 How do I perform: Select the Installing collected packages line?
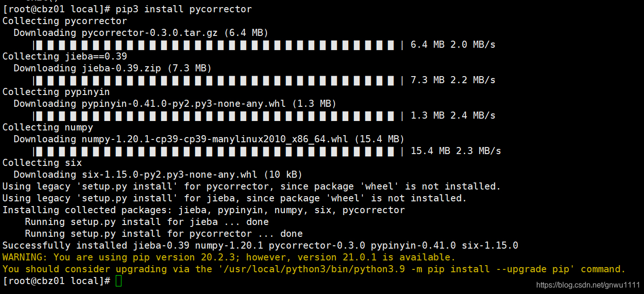203,210
